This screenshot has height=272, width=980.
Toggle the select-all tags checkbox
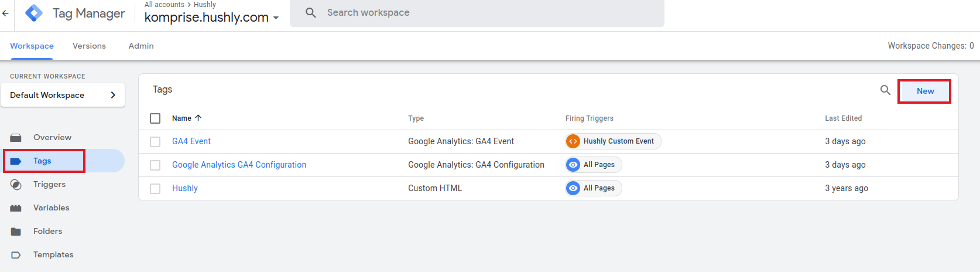pos(155,118)
